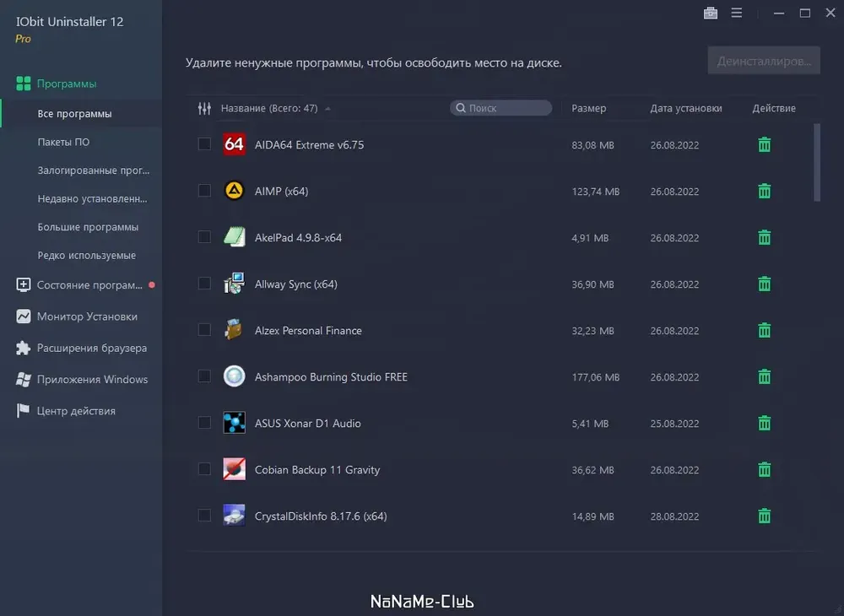Switch to Большие программы list

[x=88, y=227]
